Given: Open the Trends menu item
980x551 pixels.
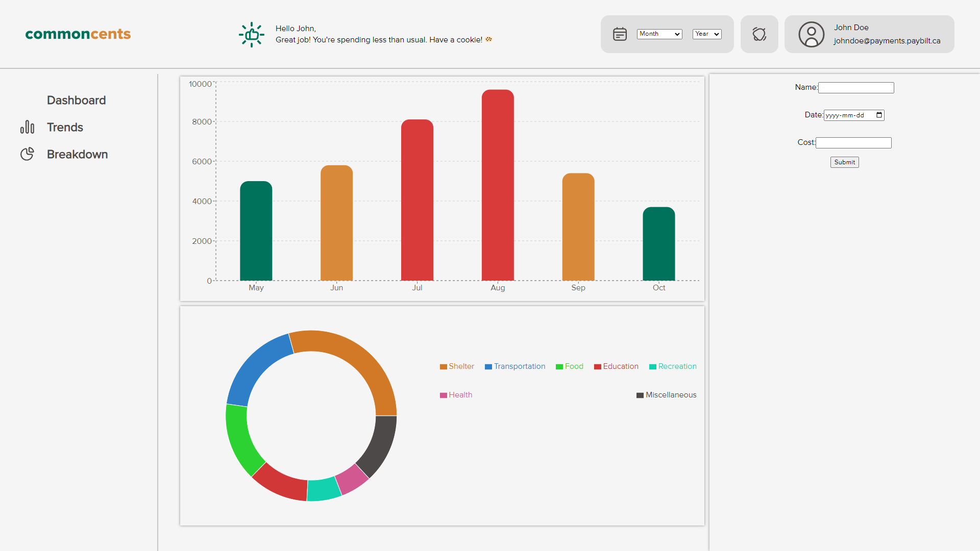Looking at the screenshot, I should click(x=65, y=127).
